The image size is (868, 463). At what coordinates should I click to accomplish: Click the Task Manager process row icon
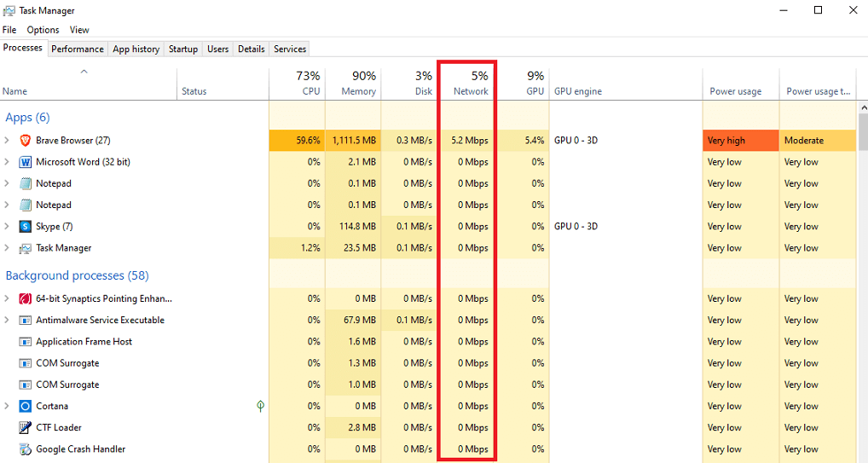pyautogui.click(x=26, y=248)
